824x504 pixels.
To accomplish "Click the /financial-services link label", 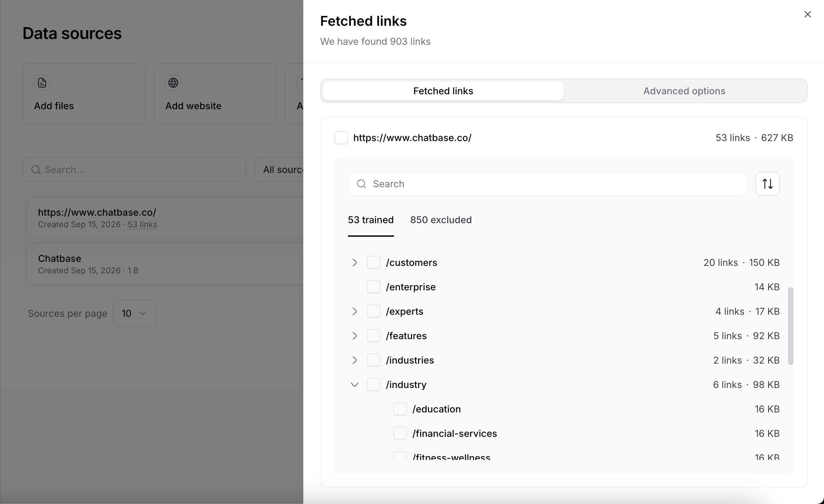I will (454, 433).
